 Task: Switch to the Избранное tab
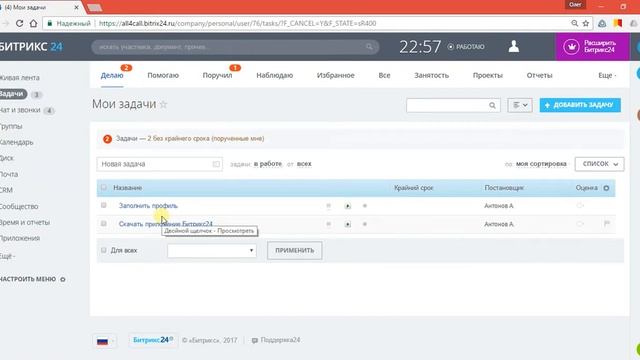click(336, 76)
